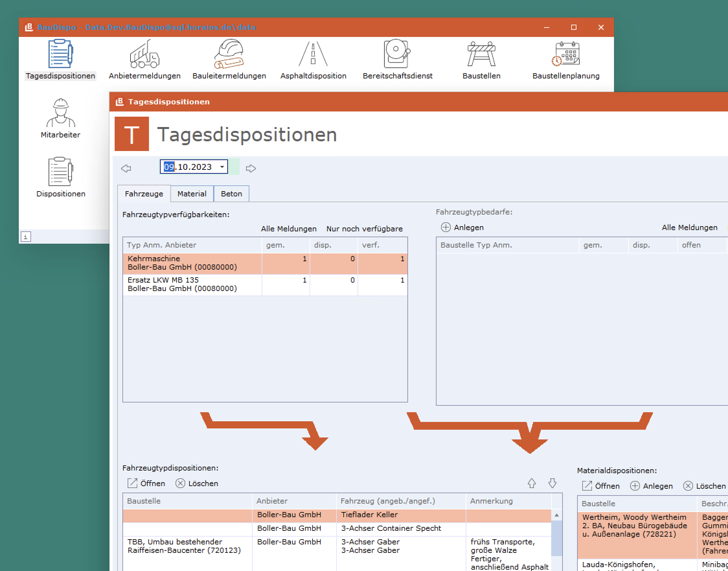
Task: Switch to the Beton tab
Action: 231,194
